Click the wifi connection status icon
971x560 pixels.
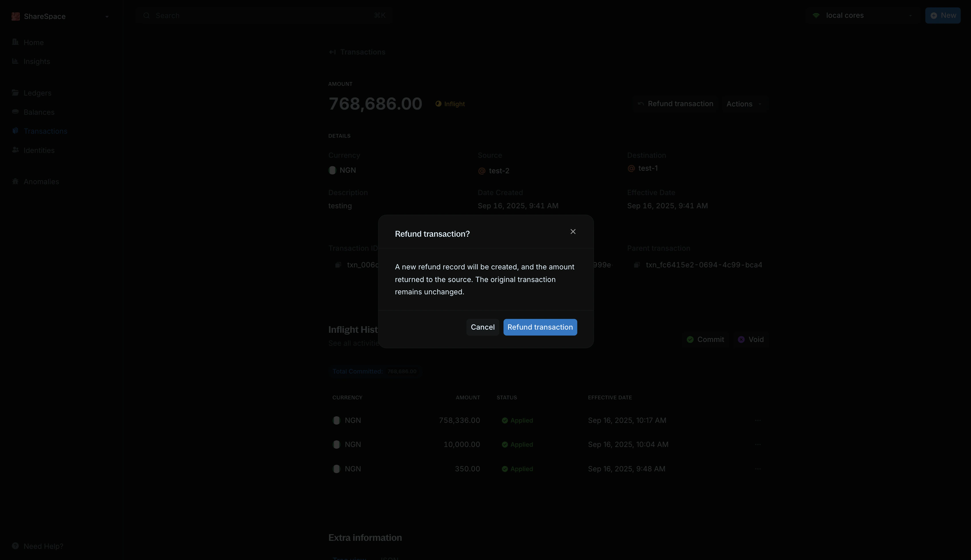click(816, 15)
